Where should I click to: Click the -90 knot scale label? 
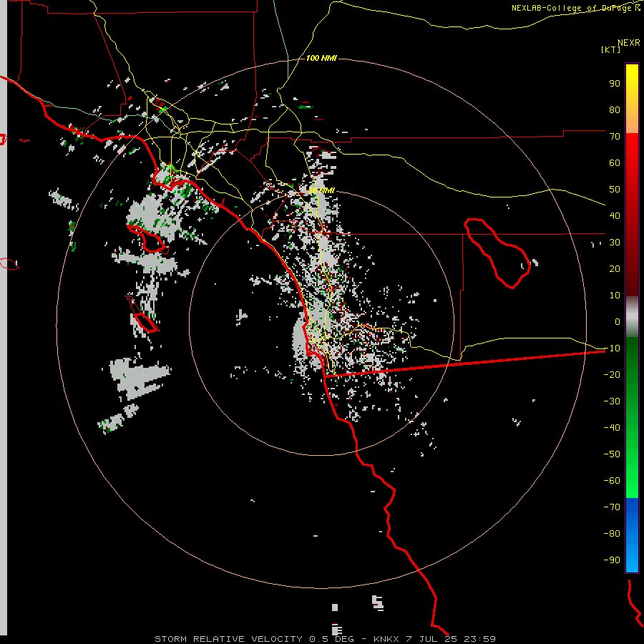612,560
